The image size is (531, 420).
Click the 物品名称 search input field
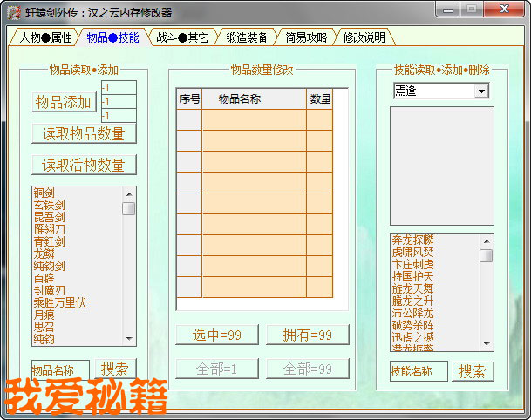(60, 369)
